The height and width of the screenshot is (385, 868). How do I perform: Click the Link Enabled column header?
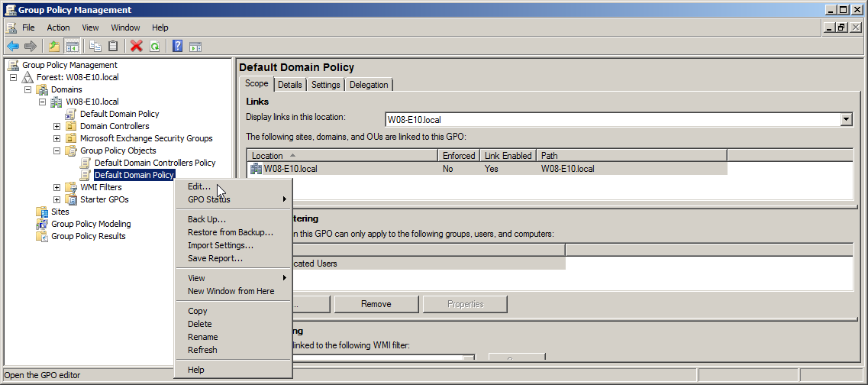click(x=508, y=156)
